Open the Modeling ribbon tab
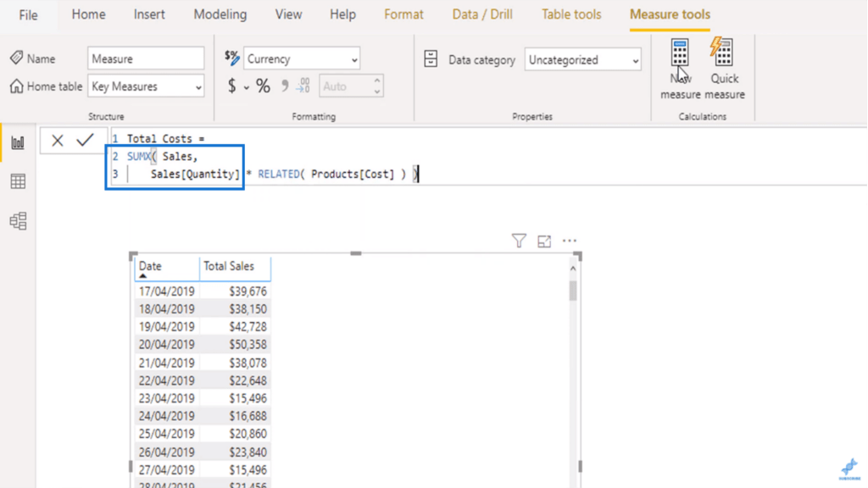Screen dimensions: 868x488 [220, 14]
